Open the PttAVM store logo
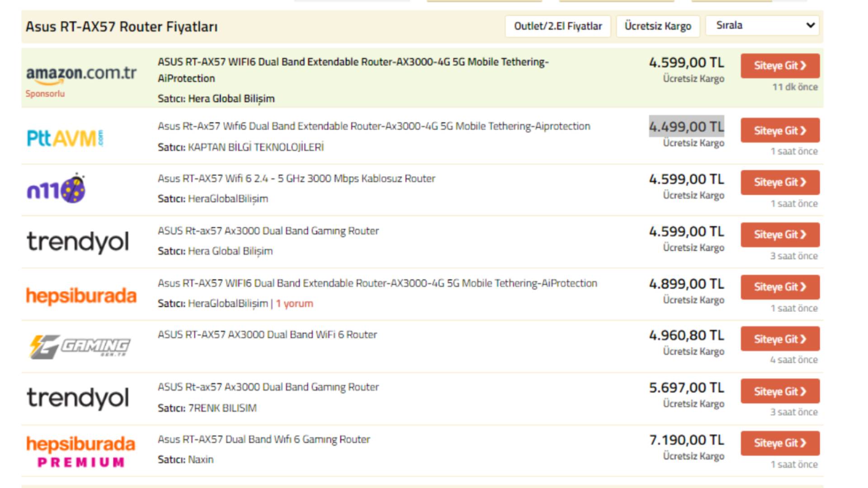This screenshot has height=488, width=868. (65, 138)
